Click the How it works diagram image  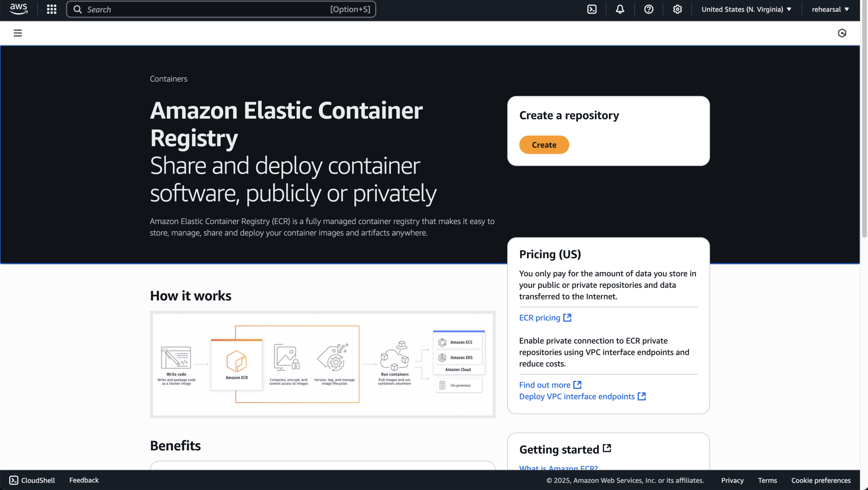coord(322,364)
